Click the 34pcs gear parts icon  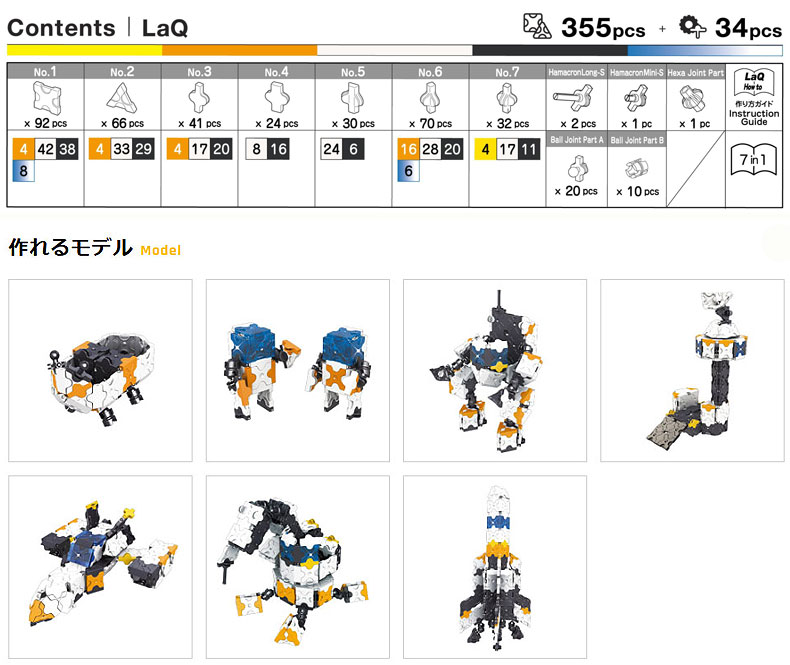point(693,26)
